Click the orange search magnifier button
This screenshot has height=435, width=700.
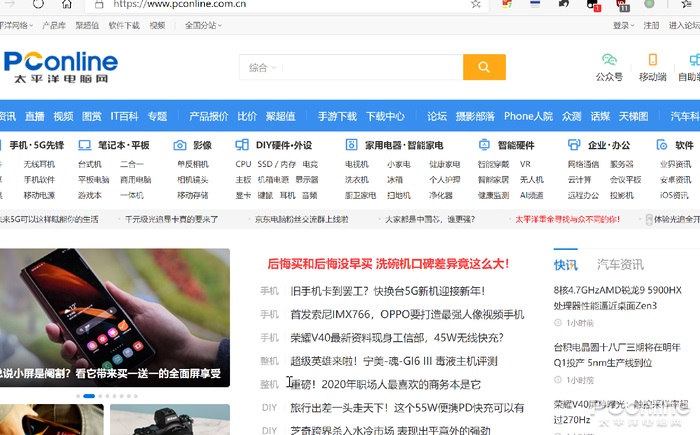(484, 67)
